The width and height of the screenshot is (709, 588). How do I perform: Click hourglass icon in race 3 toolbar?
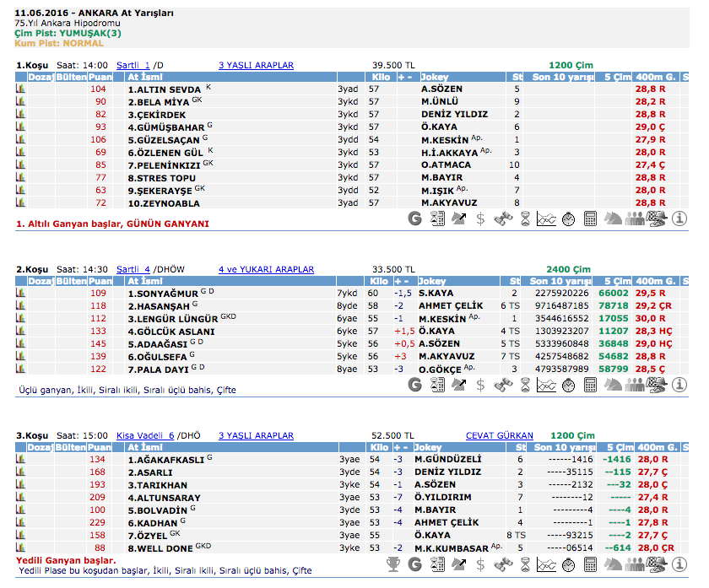tap(525, 563)
